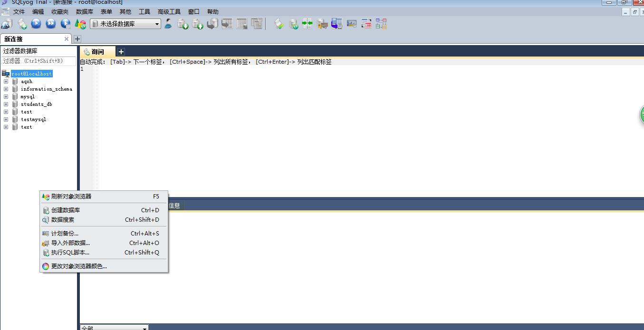Expand the information_schema database node

[6, 89]
